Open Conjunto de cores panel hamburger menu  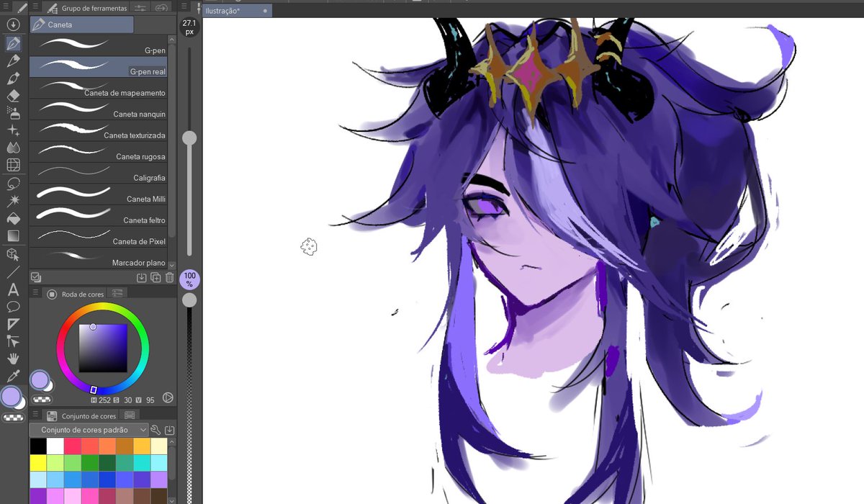point(35,415)
